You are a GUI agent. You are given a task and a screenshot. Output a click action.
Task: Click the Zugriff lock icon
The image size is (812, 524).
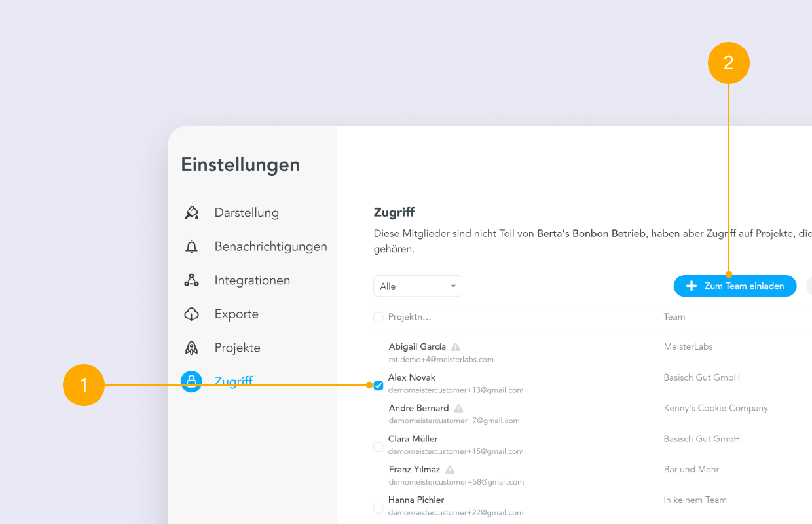[x=191, y=381]
